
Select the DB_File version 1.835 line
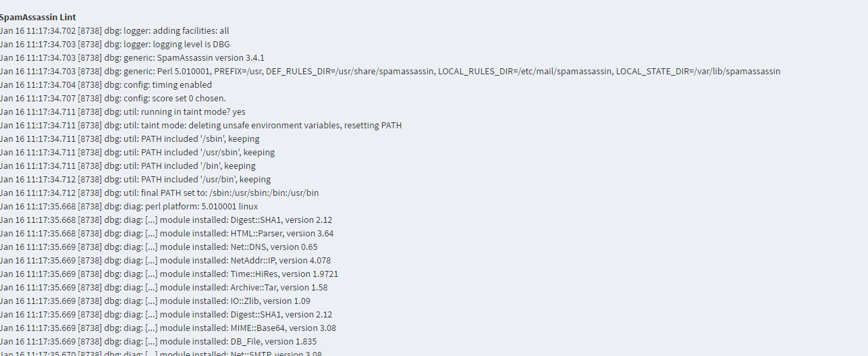pyautogui.click(x=159, y=341)
